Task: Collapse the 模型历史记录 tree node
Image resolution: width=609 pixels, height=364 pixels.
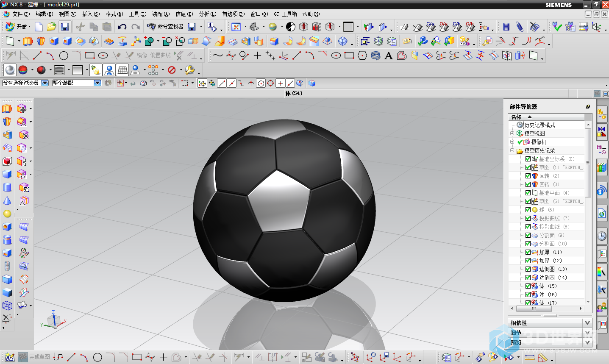Action: pos(512,150)
